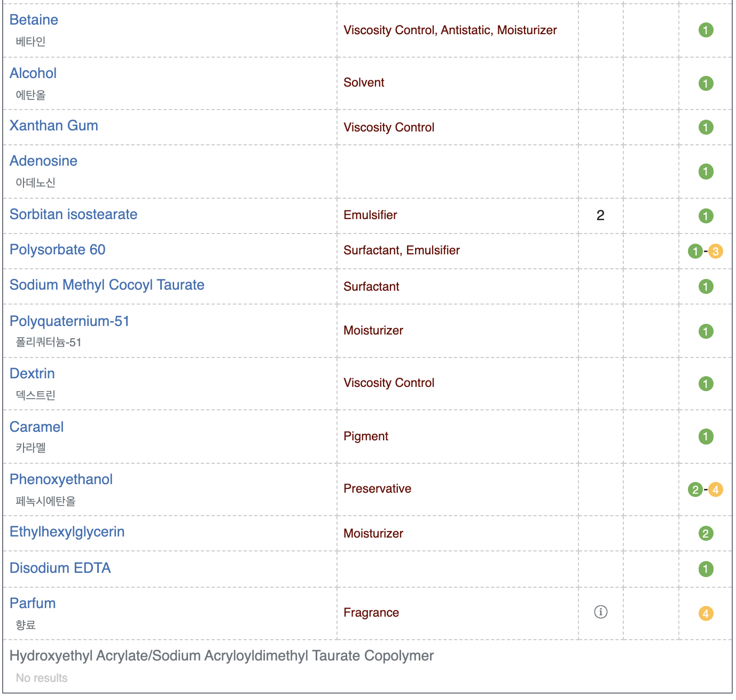
Task: Click the Fragrance function label
Action: 371,612
